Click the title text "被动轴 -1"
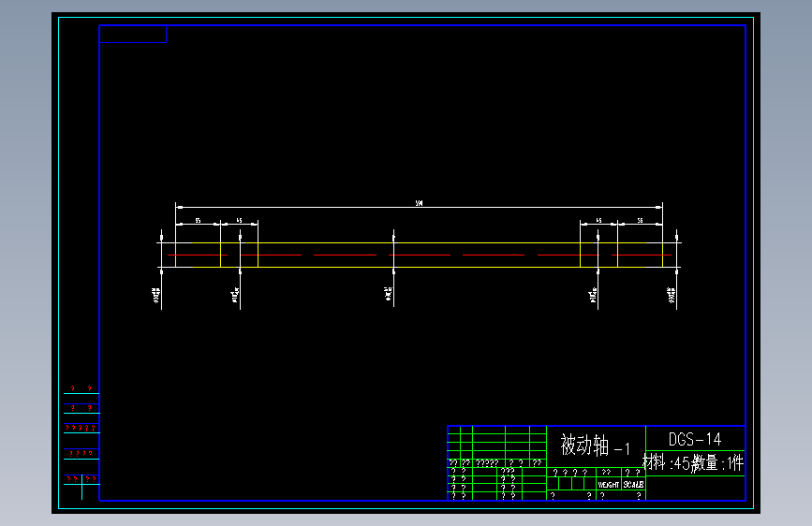The image size is (812, 526). click(x=596, y=446)
